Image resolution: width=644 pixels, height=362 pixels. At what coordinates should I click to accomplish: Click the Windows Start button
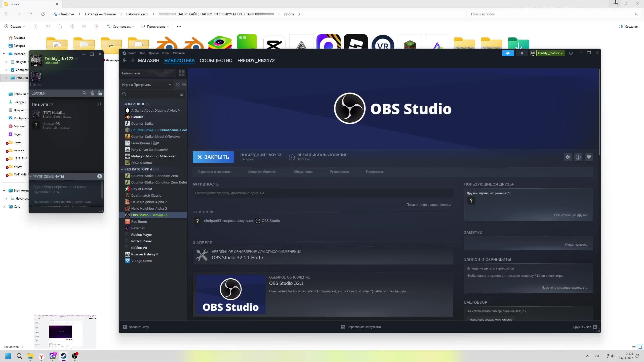tap(8, 356)
